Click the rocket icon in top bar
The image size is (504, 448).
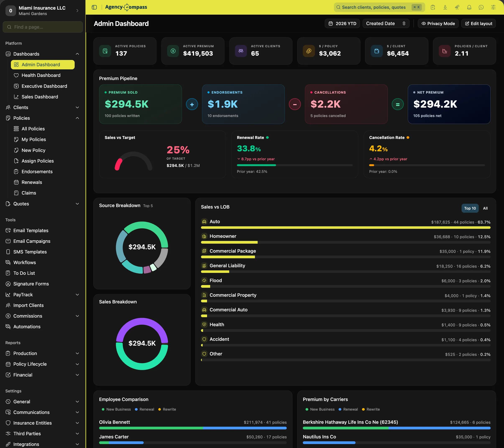[x=457, y=7]
